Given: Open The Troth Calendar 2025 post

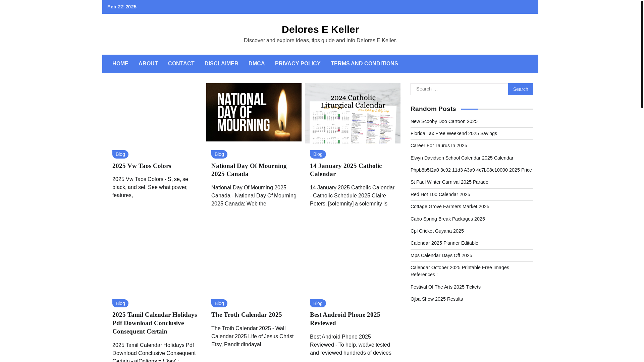Looking at the screenshot, I should (247, 315).
